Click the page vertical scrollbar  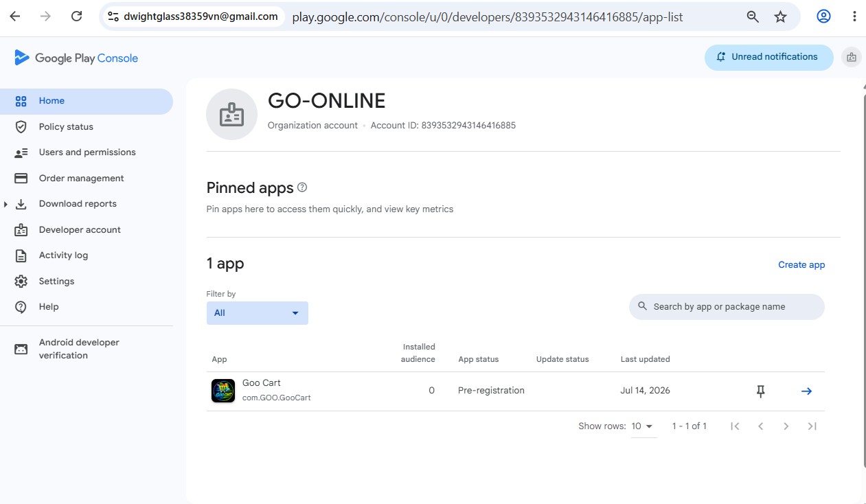coord(863,282)
